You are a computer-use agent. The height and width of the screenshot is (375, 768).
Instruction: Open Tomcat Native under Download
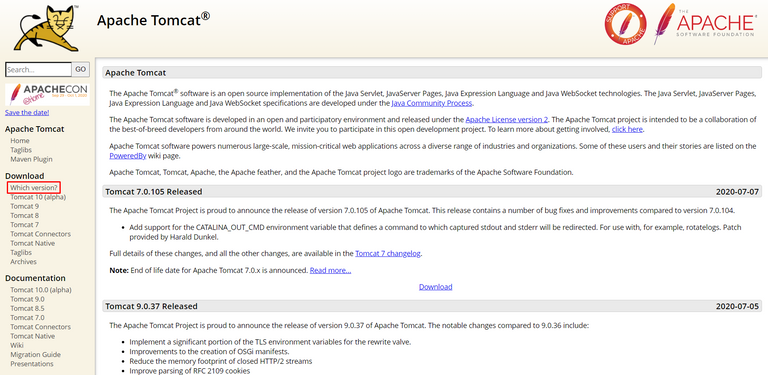(x=32, y=243)
